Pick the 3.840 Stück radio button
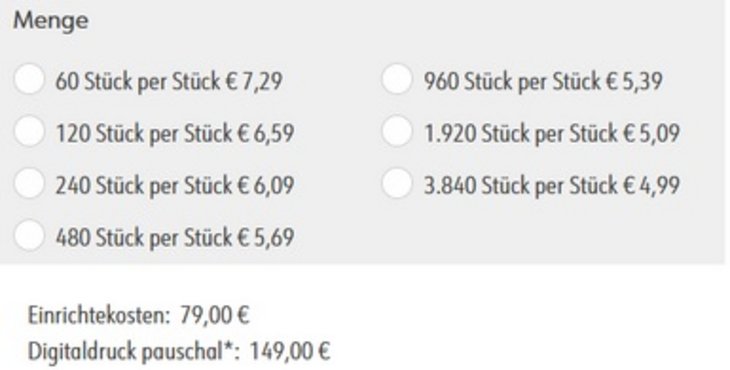This screenshot has width=730, height=370. (x=396, y=183)
